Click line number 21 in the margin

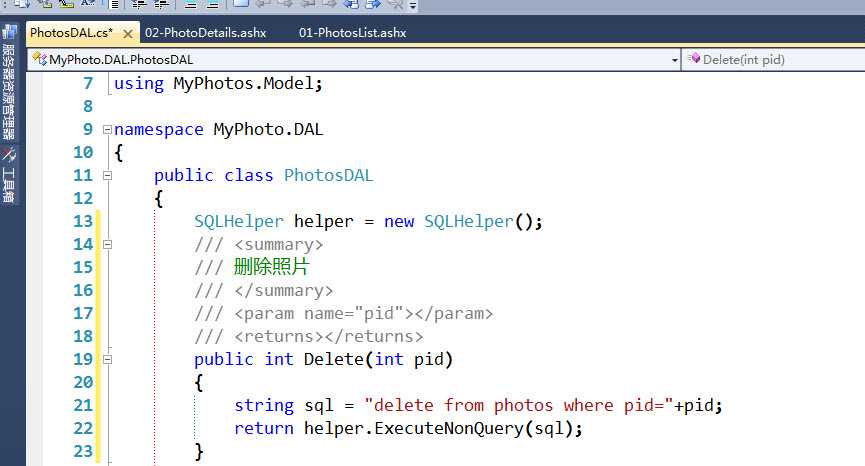[x=83, y=406]
